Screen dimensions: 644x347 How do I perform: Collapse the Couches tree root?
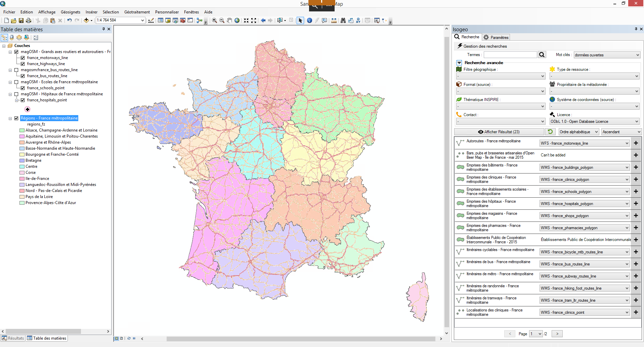pyautogui.click(x=4, y=46)
